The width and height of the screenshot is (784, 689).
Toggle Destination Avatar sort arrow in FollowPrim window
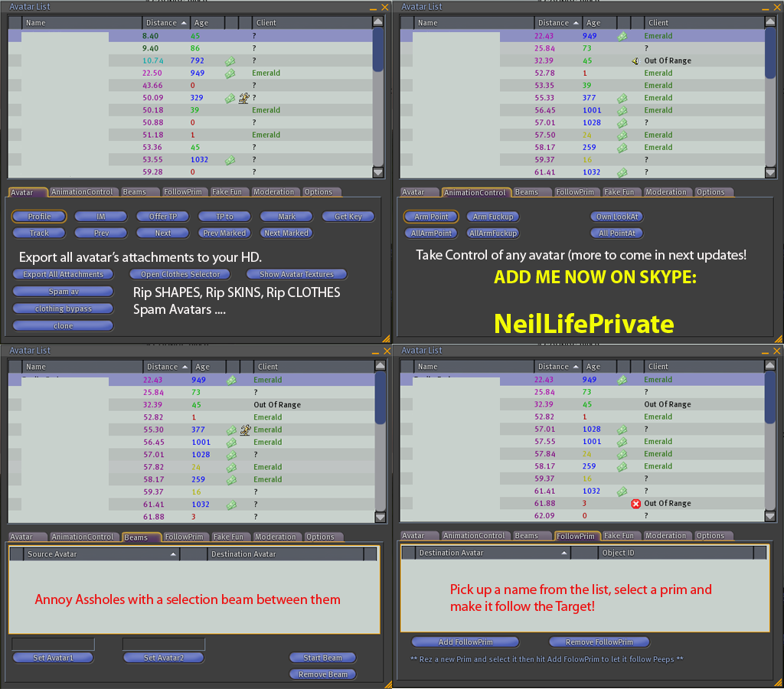click(x=564, y=553)
